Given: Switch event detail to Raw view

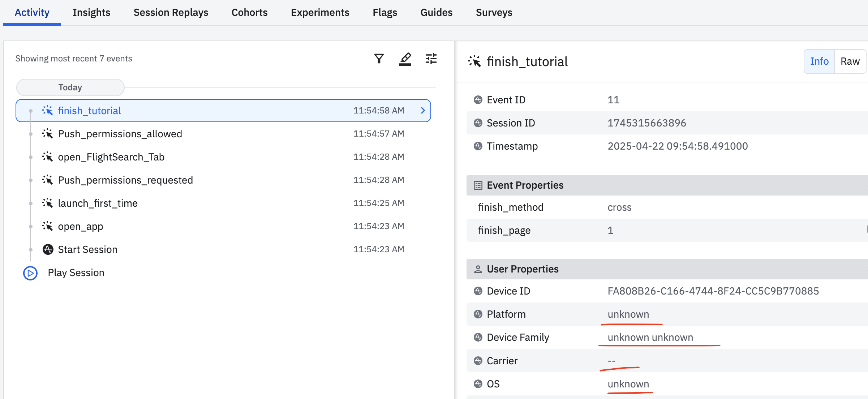Looking at the screenshot, I should click(850, 61).
